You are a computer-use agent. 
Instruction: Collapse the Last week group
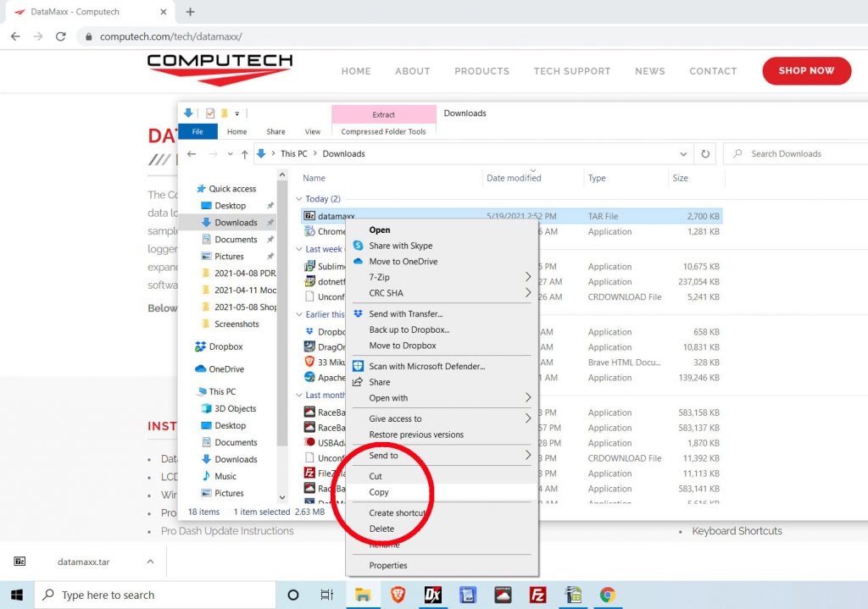(299, 250)
